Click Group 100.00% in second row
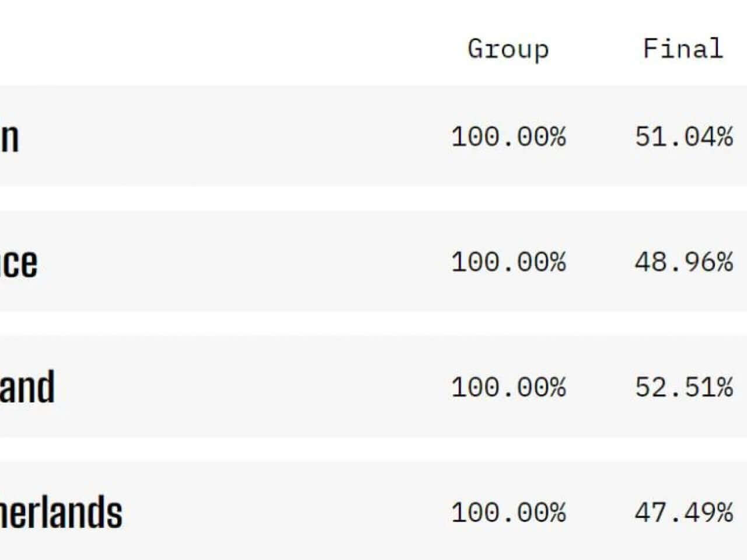The width and height of the screenshot is (747, 560). (x=508, y=262)
